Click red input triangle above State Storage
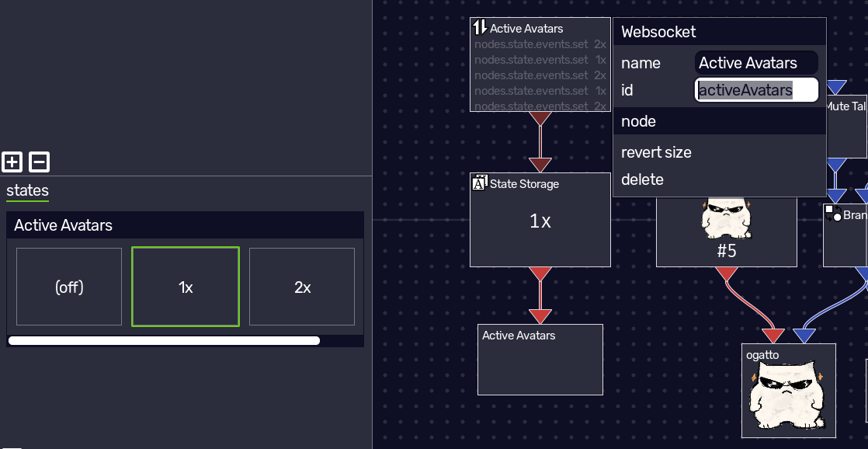Screen dimensions: 868x449 [540, 165]
